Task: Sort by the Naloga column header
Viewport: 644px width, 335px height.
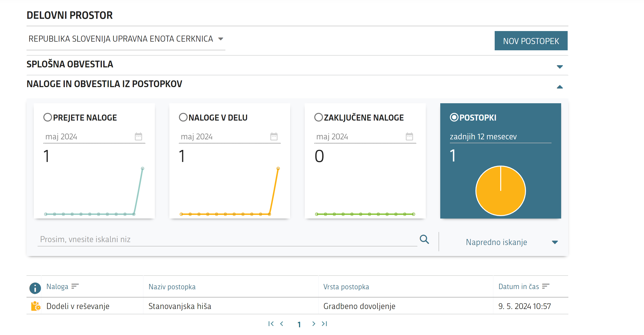Action: (63, 286)
